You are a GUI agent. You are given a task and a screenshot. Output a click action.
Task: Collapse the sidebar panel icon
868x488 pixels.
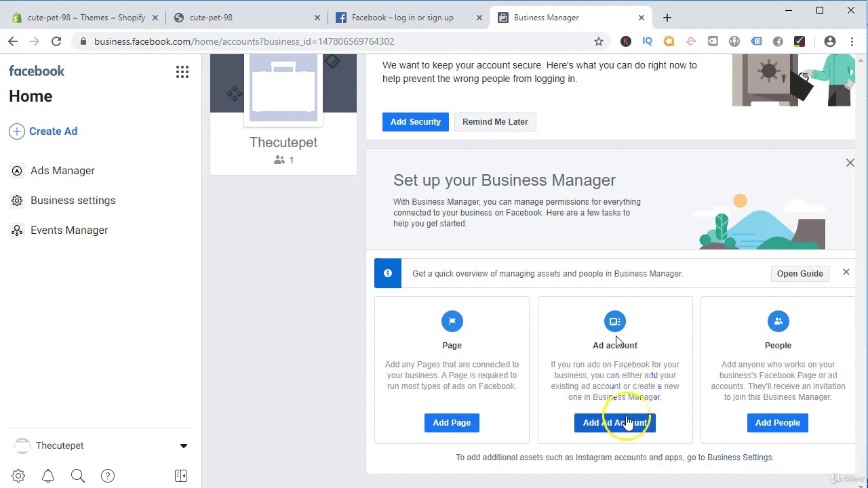click(x=181, y=476)
